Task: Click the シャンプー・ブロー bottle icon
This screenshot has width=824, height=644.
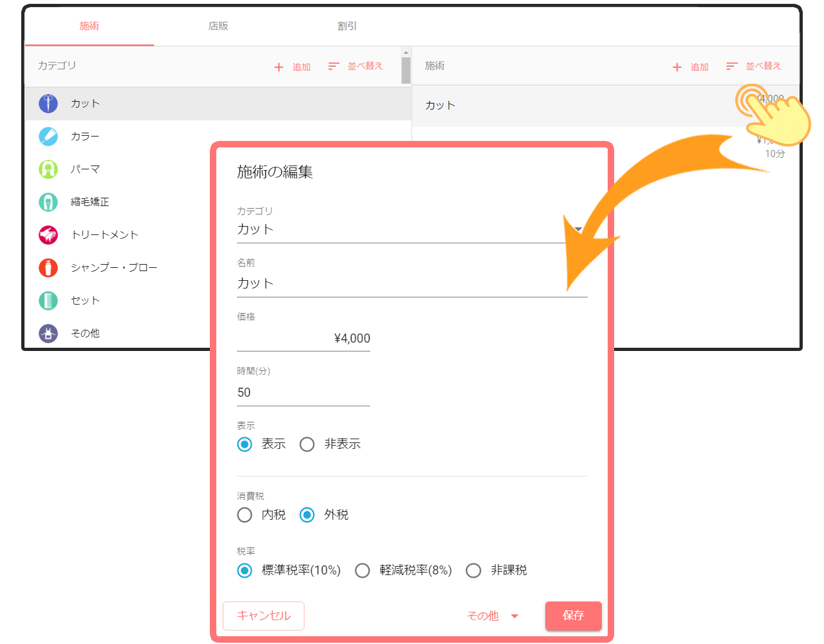Action: 48,267
